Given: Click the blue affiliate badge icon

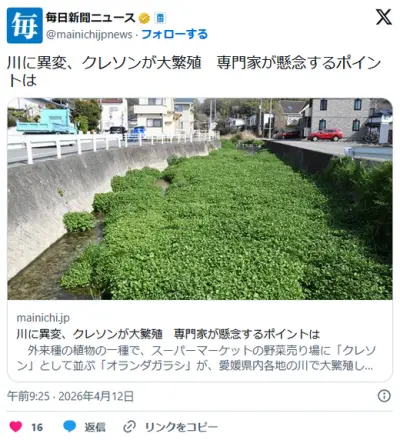Looking at the screenshot, I should (160, 18).
